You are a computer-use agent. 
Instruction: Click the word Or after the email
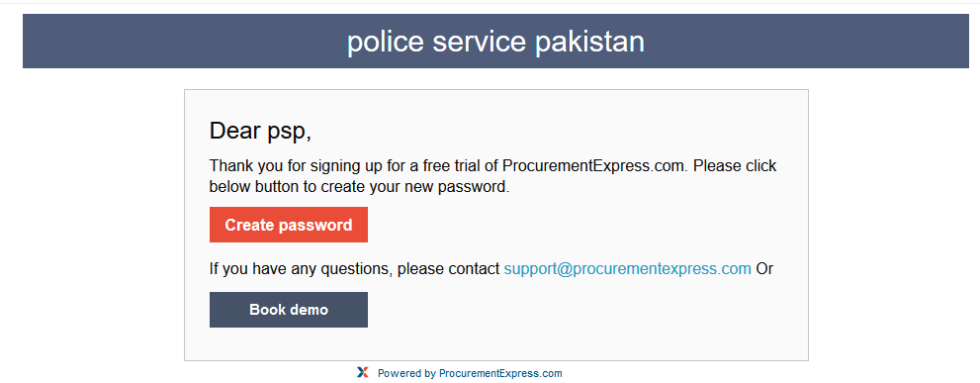click(x=764, y=269)
